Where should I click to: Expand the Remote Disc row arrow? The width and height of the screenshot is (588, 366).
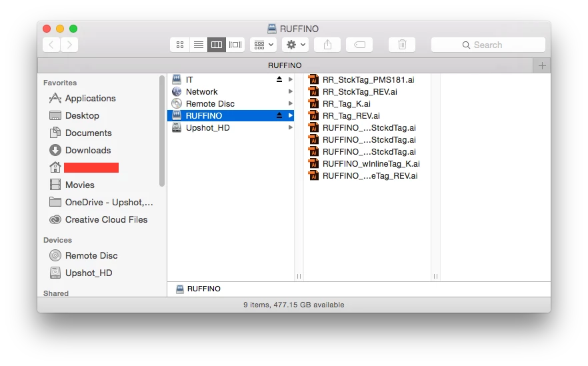click(x=290, y=103)
